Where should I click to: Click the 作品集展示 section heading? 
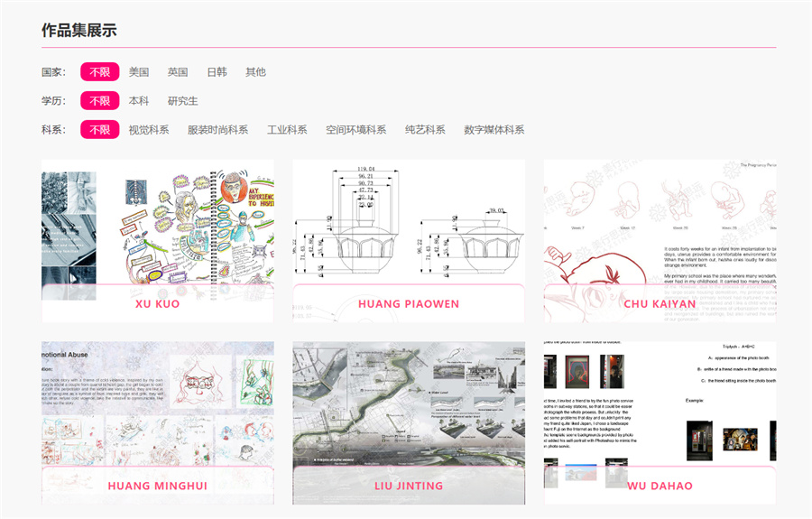point(79,30)
